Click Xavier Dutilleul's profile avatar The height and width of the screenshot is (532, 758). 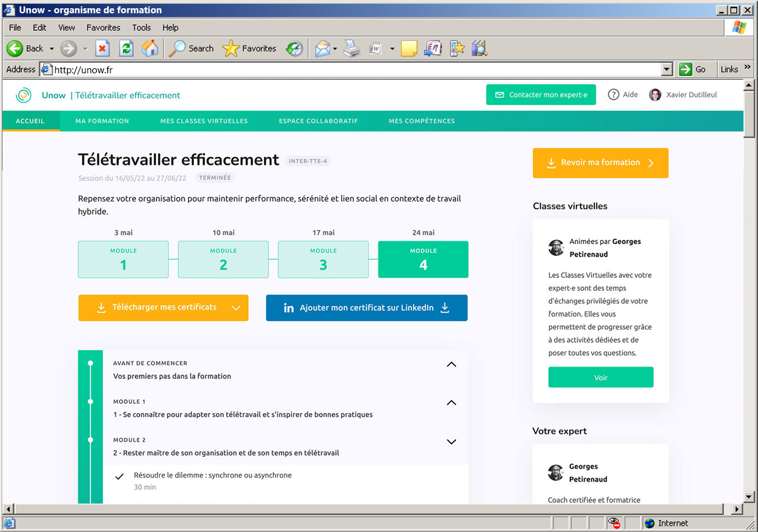[655, 95]
